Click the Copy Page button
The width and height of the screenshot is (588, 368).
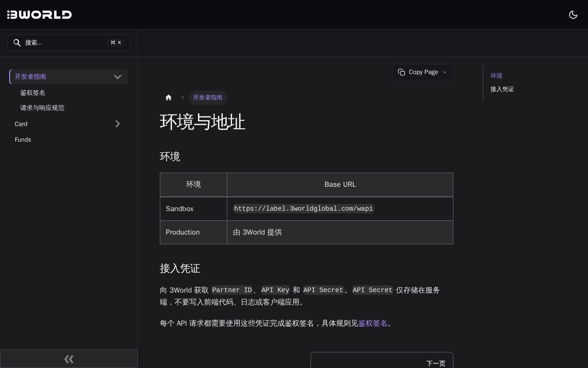point(423,72)
